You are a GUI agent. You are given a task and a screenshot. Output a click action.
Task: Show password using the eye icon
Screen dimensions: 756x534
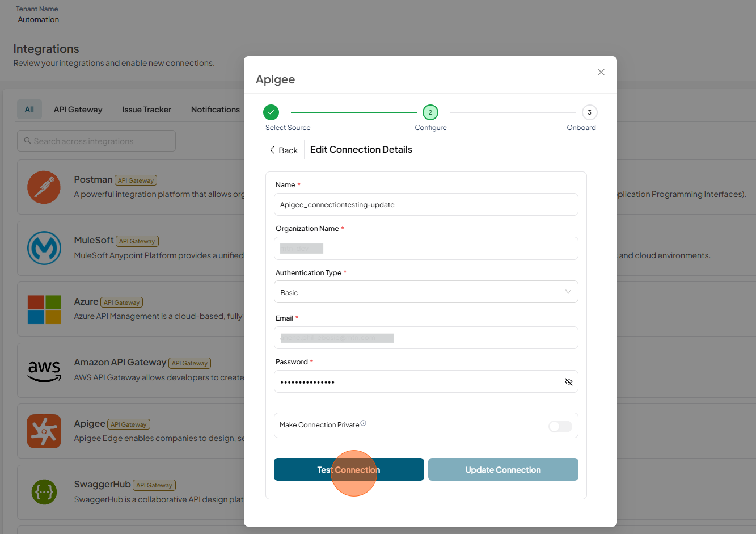click(x=569, y=382)
